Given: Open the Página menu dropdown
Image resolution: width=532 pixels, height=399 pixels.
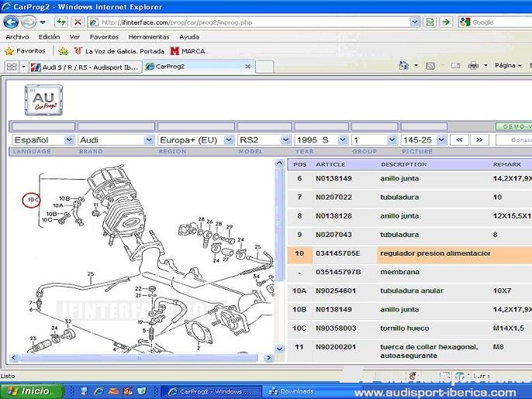Looking at the screenshot, I should tap(508, 65).
